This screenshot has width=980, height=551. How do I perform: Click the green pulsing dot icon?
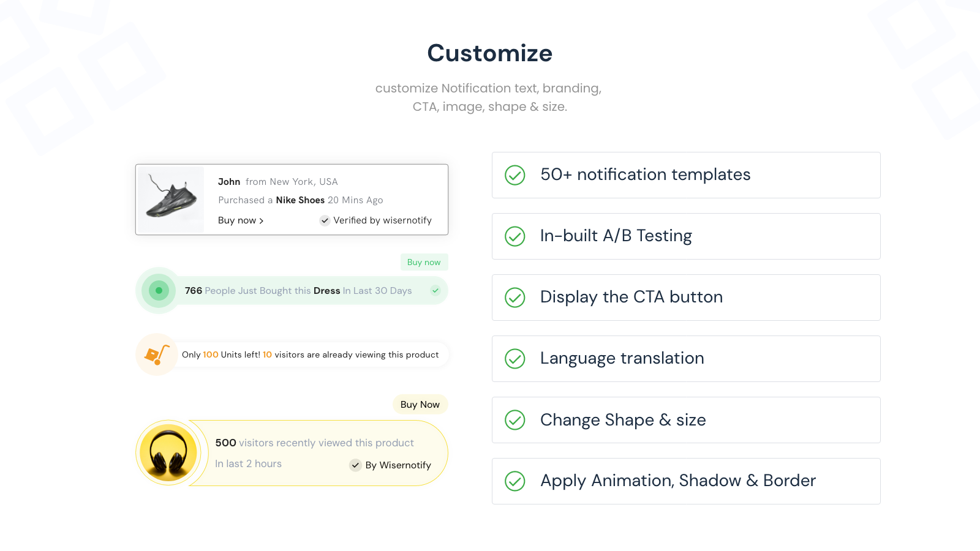click(159, 291)
